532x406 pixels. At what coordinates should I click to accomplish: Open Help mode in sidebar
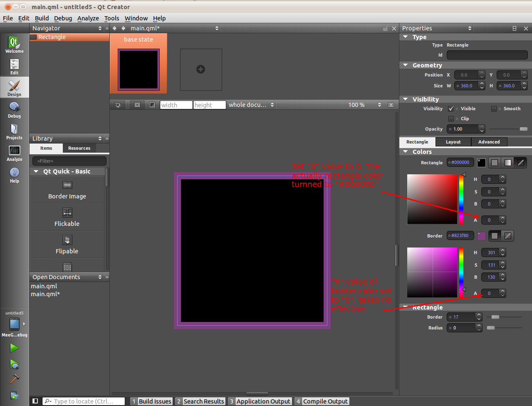(x=14, y=174)
